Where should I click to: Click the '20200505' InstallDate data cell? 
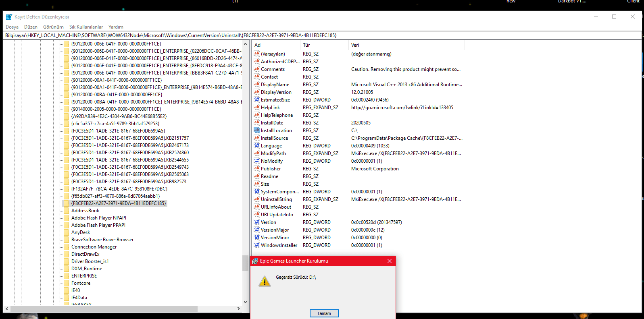coord(361,123)
